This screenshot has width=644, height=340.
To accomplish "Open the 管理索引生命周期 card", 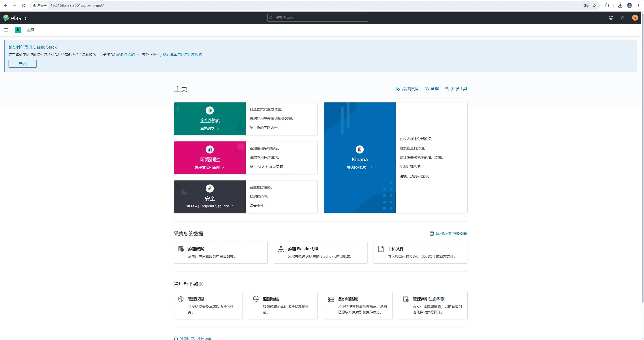I will (433, 306).
